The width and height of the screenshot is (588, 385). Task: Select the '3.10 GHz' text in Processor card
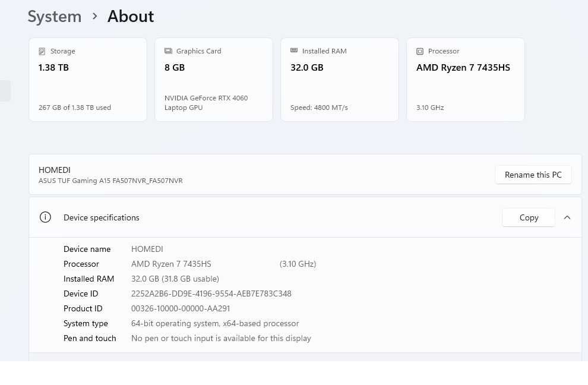[x=430, y=108]
